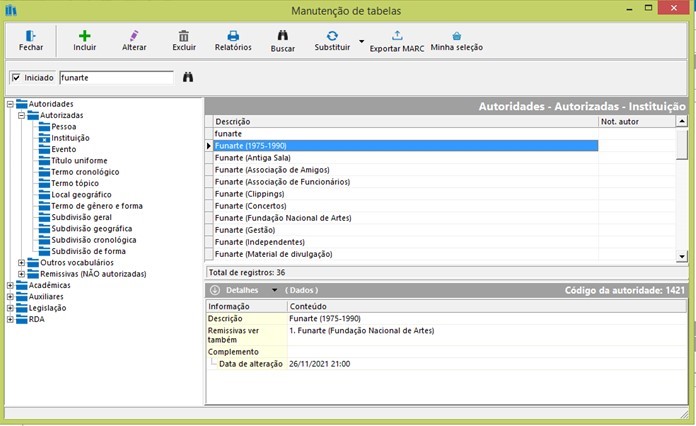The image size is (696, 426).
Task: Click the Fechar door icon
Action: tap(31, 35)
